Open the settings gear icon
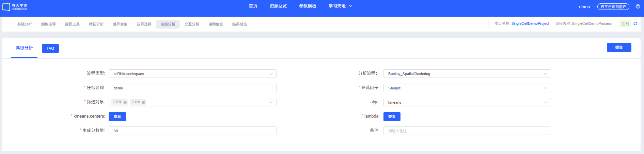The image size is (644, 154). pyautogui.click(x=638, y=6)
